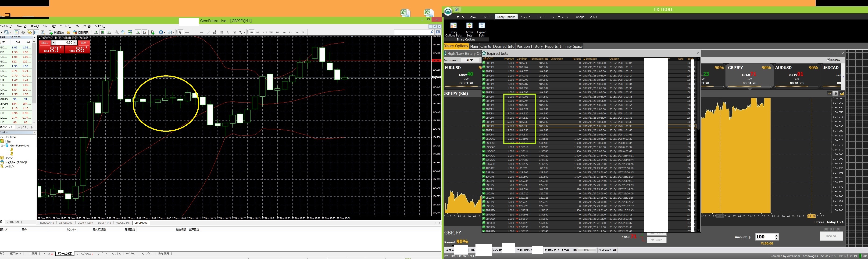868x259 pixels.
Task: Sort bets by the Expiration column header
Action: tap(590, 59)
